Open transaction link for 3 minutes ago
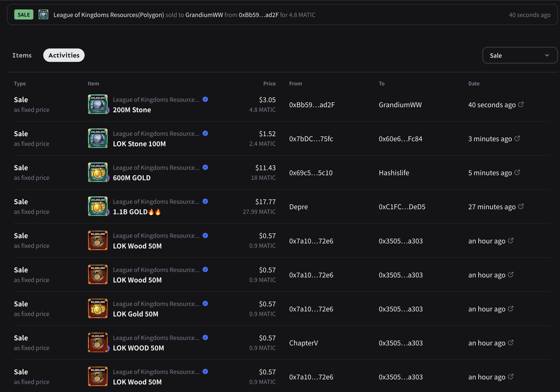Screen dimensions: 560x392 [517, 139]
